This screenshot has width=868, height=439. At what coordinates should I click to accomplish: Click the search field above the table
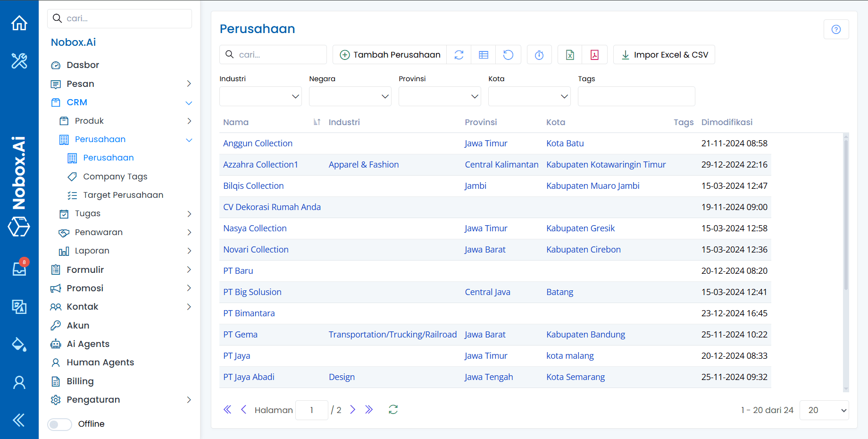tap(273, 54)
